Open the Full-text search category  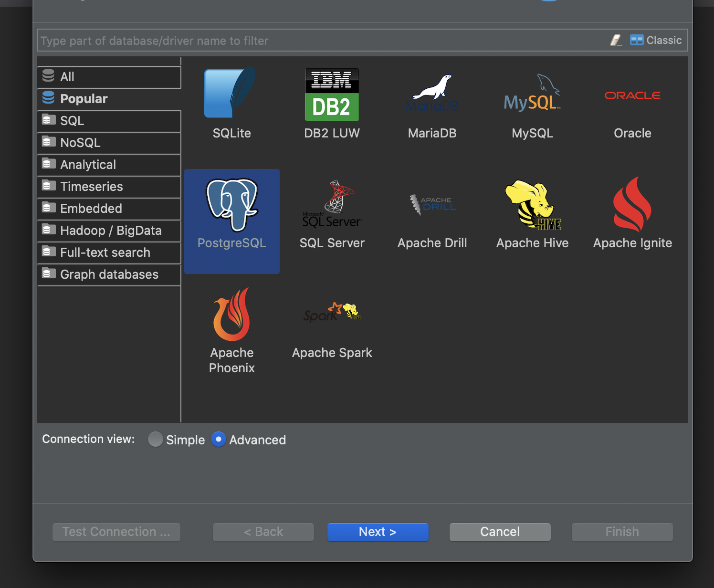tap(109, 252)
